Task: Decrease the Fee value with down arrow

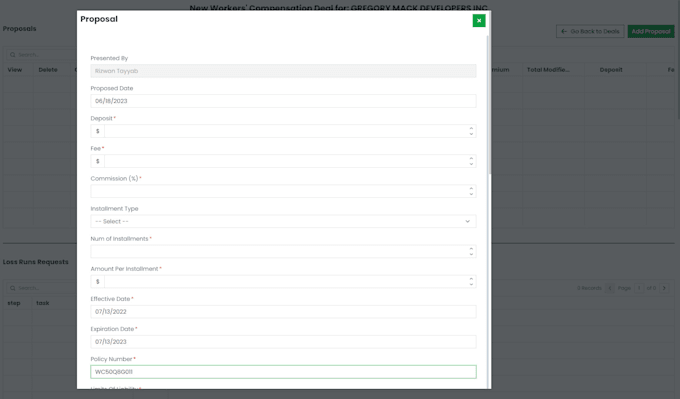Action: tap(471, 164)
